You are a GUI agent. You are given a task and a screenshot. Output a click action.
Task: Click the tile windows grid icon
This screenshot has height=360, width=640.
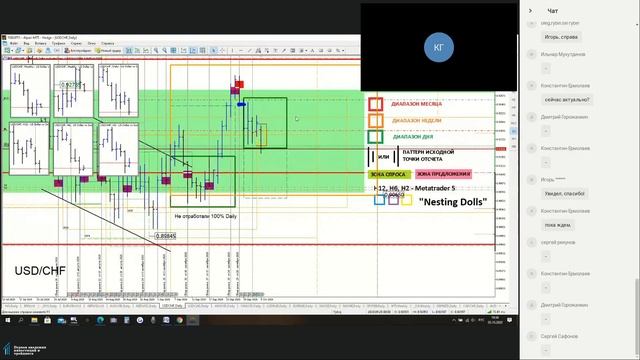tap(173, 51)
